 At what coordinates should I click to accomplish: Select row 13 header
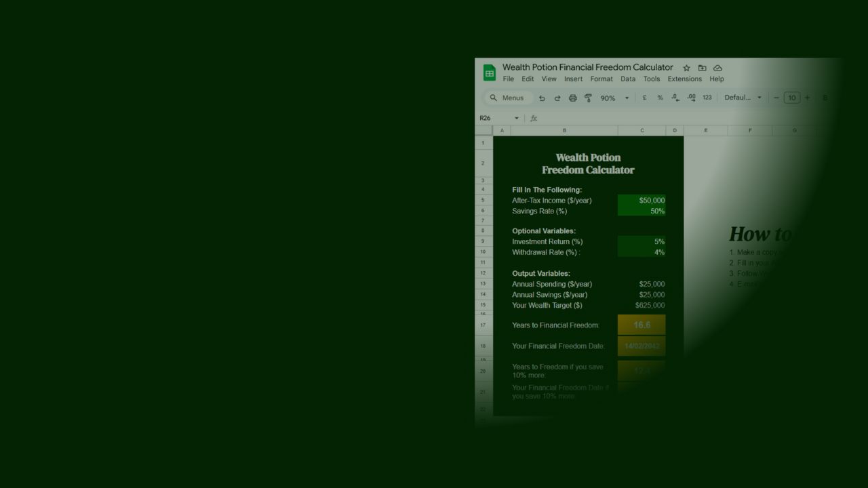click(484, 284)
